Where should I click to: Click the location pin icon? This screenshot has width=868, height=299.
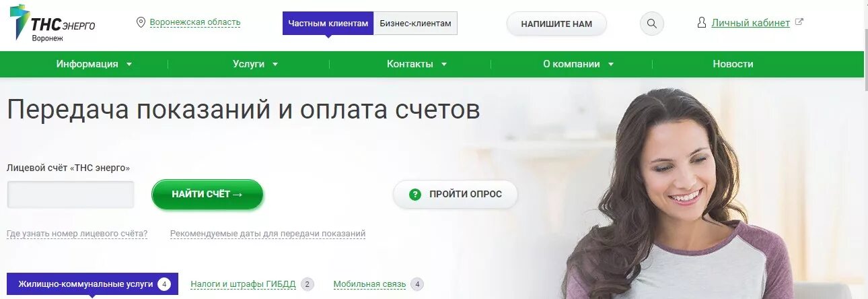pos(141,22)
